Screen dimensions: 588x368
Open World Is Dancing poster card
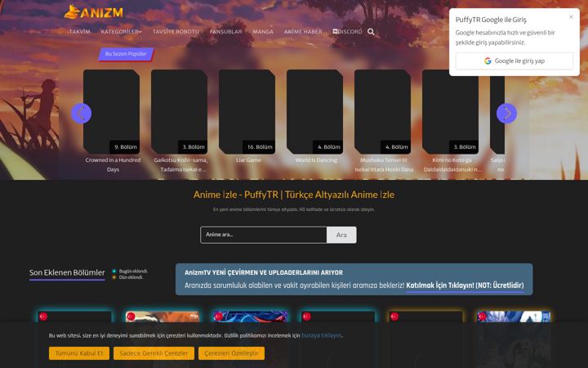(314, 111)
